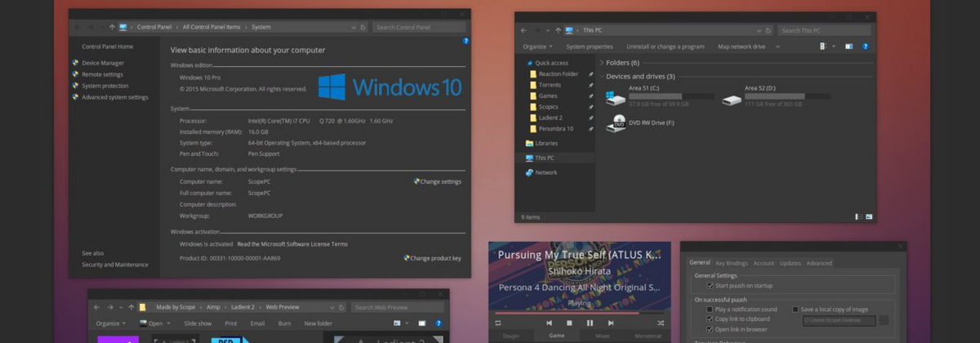This screenshot has width=980, height=343.
Task: Pause playback in music player
Action: (x=590, y=323)
